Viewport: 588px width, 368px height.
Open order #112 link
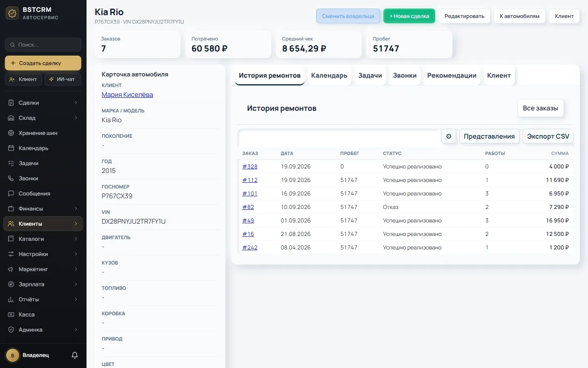click(250, 180)
